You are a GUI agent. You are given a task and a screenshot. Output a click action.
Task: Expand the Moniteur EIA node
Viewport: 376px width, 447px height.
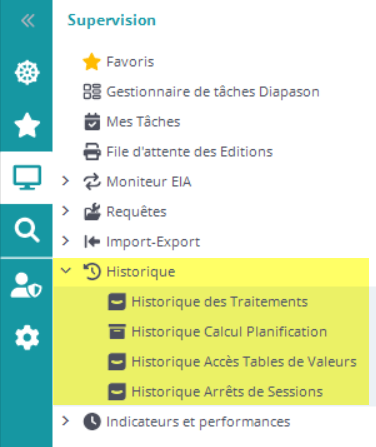coord(66,181)
